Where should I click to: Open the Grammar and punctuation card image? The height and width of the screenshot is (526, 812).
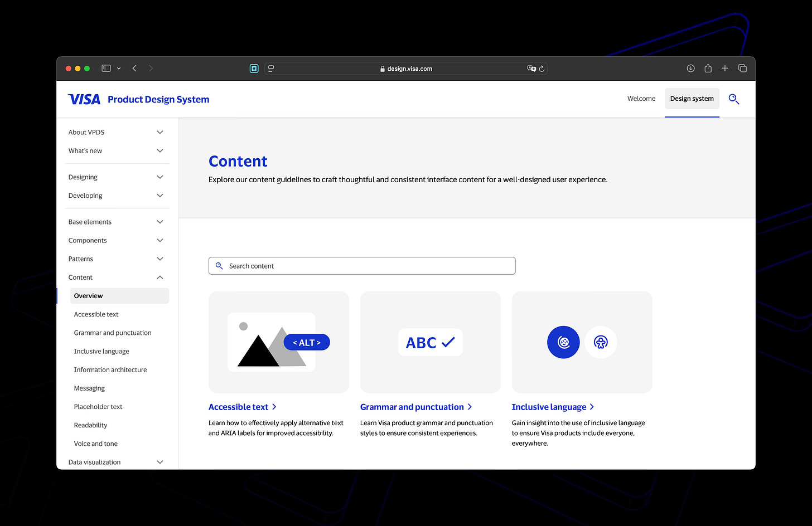[x=431, y=342]
